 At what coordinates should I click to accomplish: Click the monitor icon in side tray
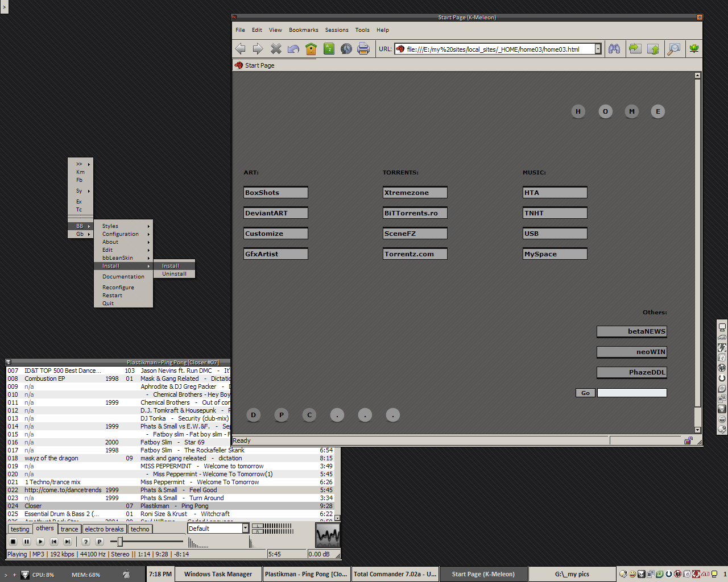722,327
